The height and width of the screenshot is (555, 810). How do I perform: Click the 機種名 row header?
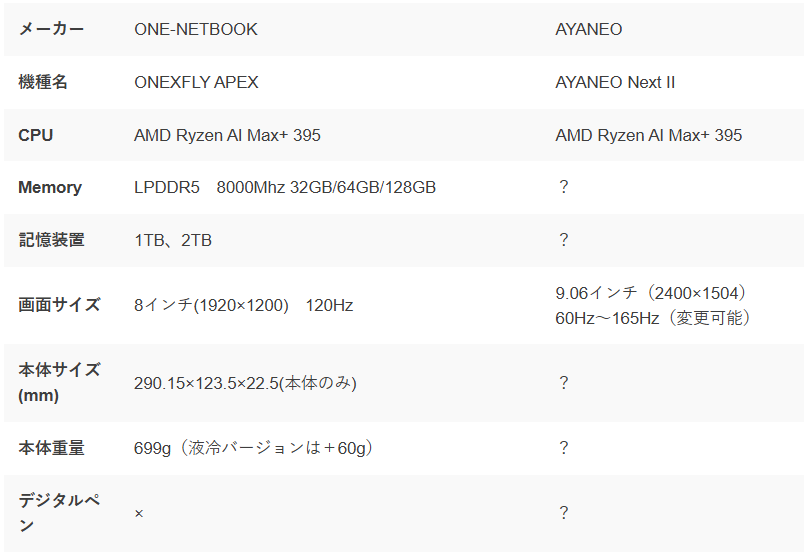43,82
